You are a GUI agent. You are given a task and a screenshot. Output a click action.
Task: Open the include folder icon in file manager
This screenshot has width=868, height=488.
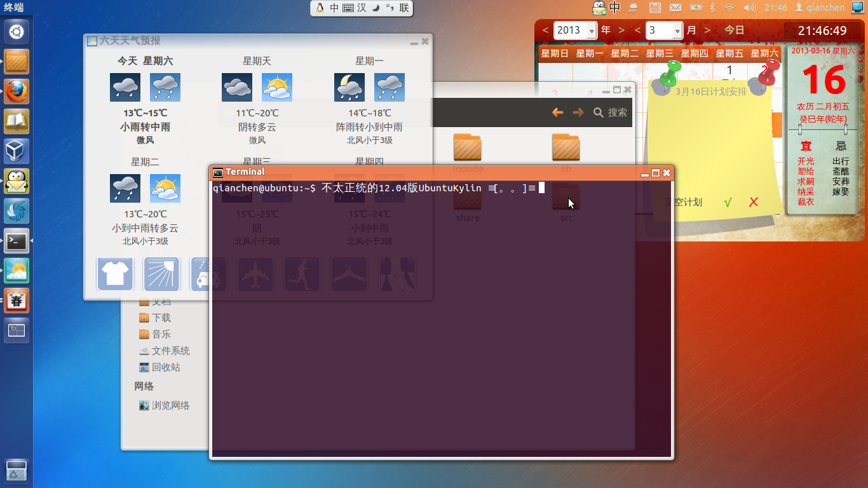click(x=468, y=147)
